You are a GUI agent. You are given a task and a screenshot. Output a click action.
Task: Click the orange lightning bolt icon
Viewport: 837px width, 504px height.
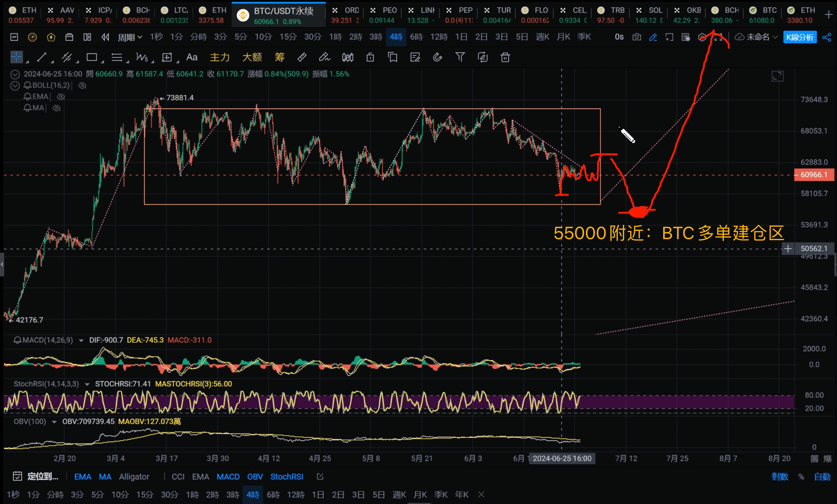point(51,37)
